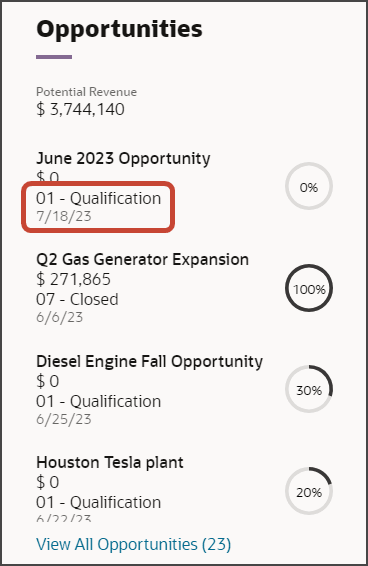This screenshot has width=368, height=566.
Task: Open Diesel Engine Fall Opportunity
Action: pos(150,361)
